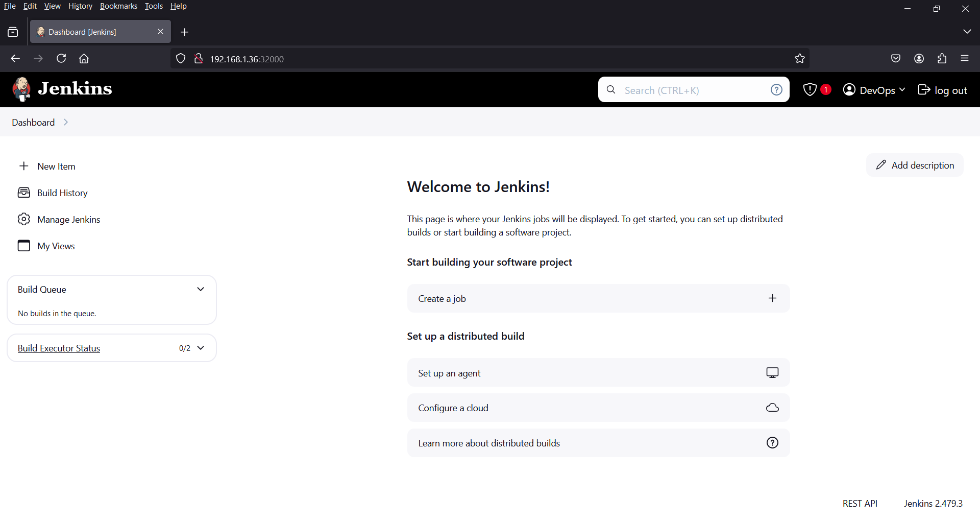
Task: Open the Firefox extensions puzzle icon
Action: pos(942,59)
